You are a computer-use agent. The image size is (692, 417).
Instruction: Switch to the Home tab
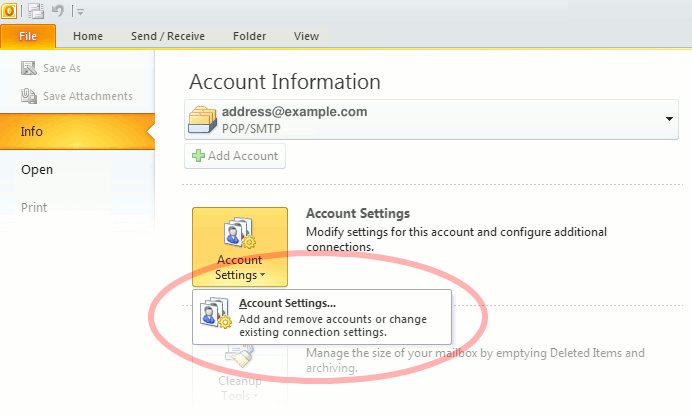click(x=88, y=36)
